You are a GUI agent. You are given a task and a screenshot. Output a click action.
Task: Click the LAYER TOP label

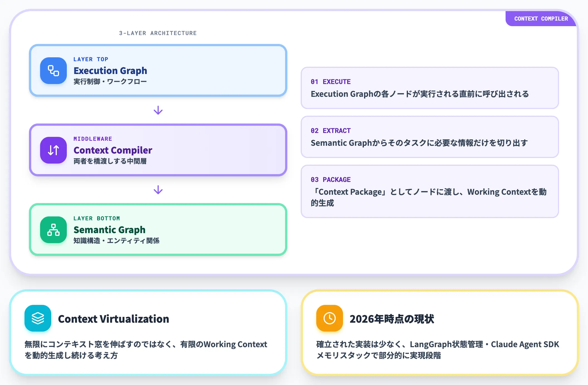(91, 59)
